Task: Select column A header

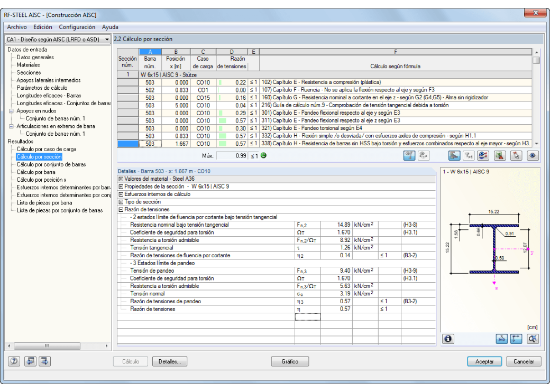Action: pyautogui.click(x=150, y=52)
